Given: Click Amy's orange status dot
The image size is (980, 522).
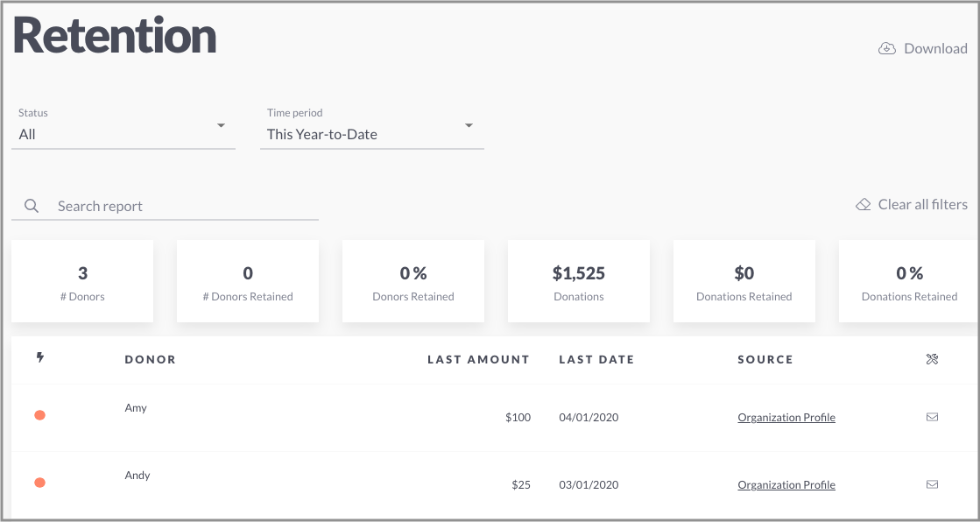Looking at the screenshot, I should pos(39,415).
